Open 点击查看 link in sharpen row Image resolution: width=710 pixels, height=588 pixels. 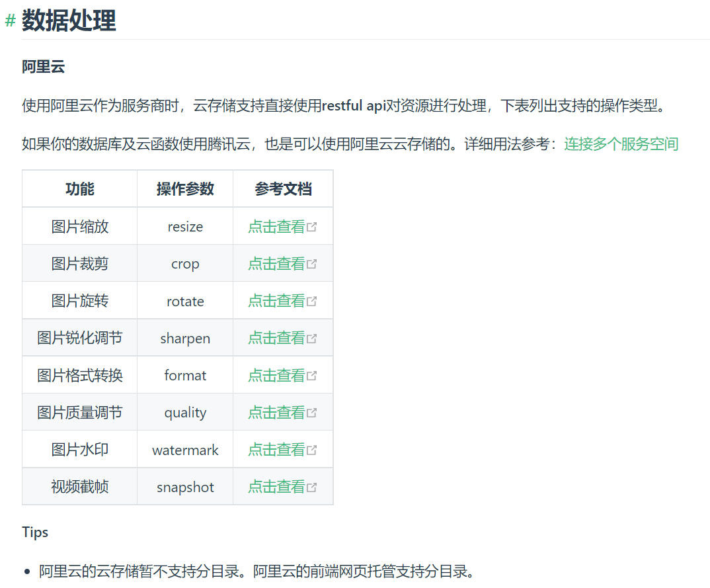pos(276,338)
